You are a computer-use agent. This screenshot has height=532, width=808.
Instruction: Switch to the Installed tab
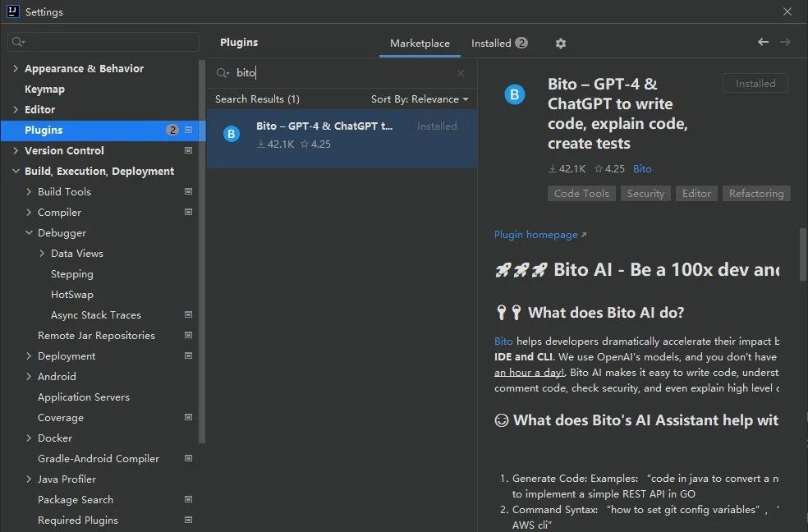point(498,44)
